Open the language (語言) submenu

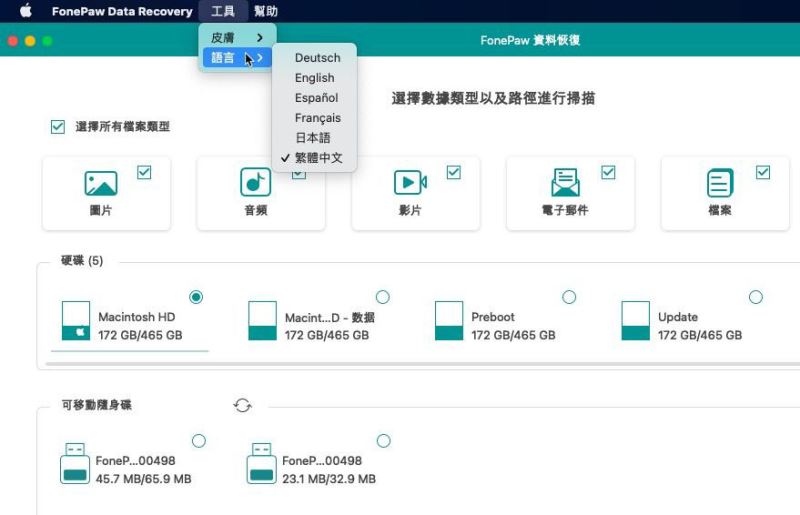tap(237, 58)
